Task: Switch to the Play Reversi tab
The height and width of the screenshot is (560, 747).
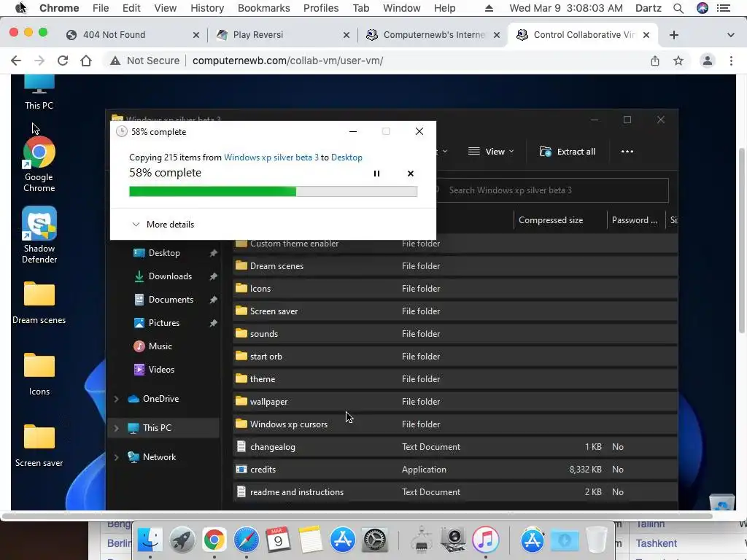Action: 282,35
